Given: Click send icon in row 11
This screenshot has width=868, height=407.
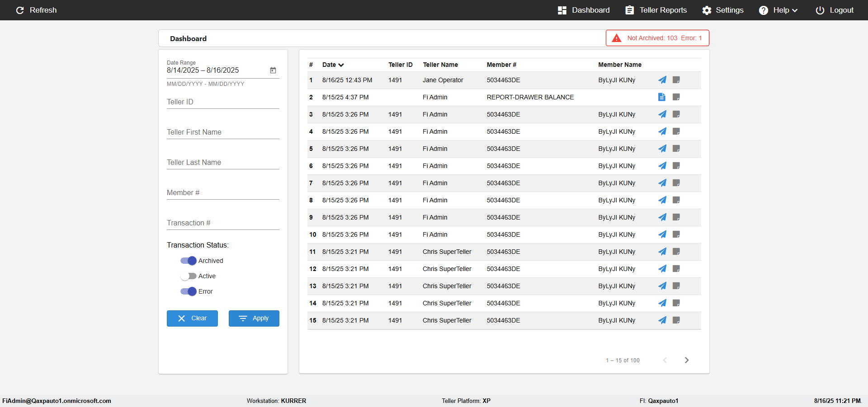Looking at the screenshot, I should click(662, 252).
